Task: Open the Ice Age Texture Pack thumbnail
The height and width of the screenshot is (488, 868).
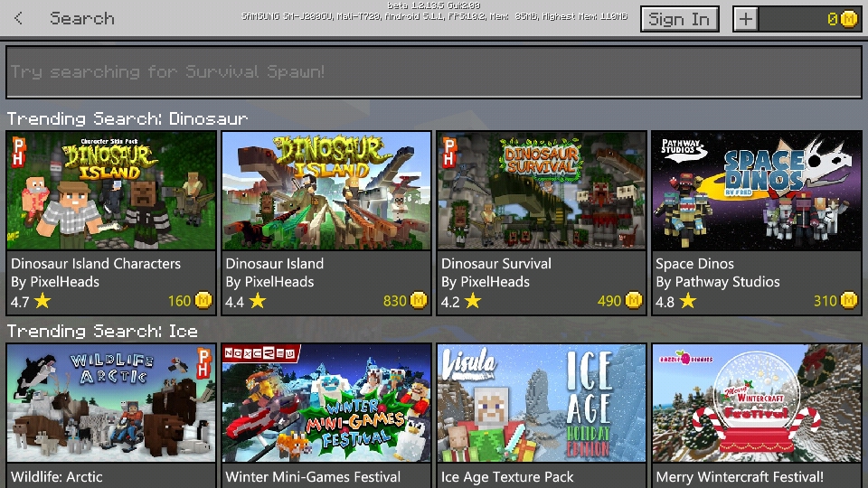Action: click(x=542, y=403)
